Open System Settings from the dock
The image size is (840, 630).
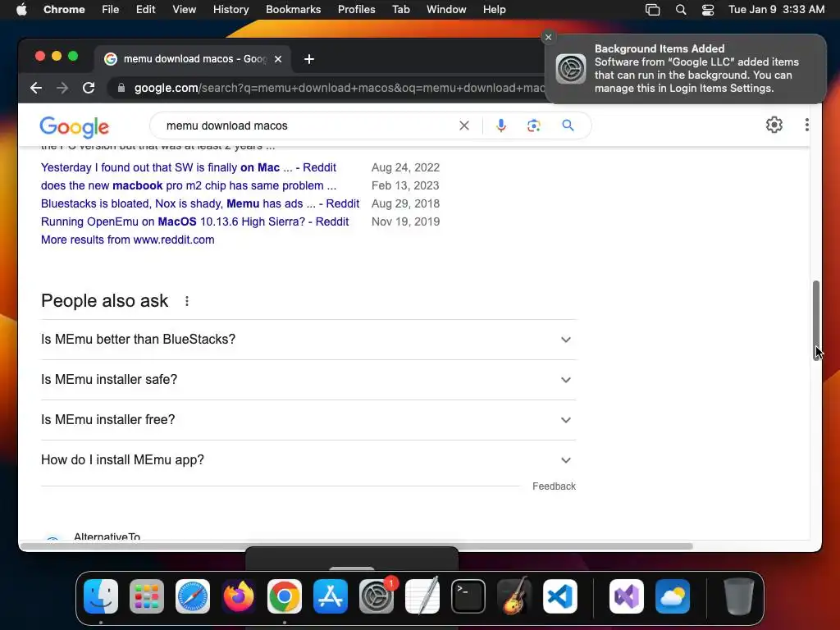click(377, 596)
